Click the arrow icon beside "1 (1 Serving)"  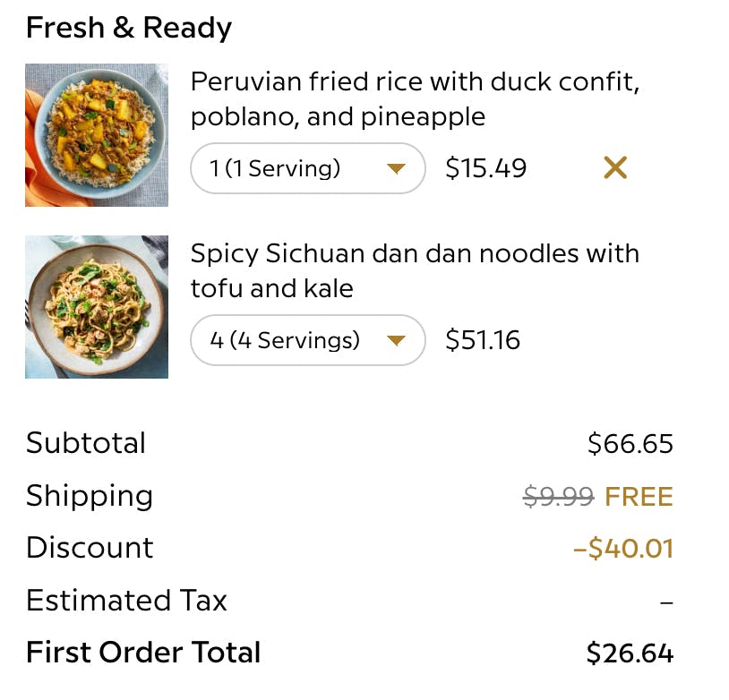click(396, 168)
